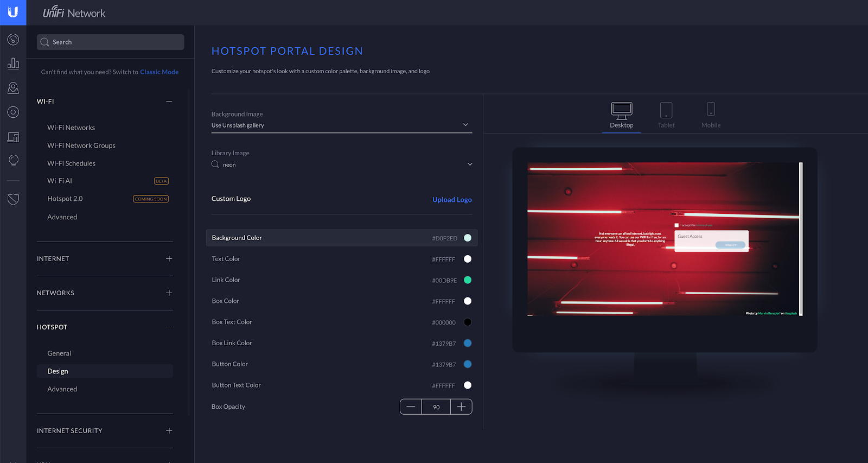
Task: Open the Dashboard gauge icon in sidebar
Action: [13, 40]
